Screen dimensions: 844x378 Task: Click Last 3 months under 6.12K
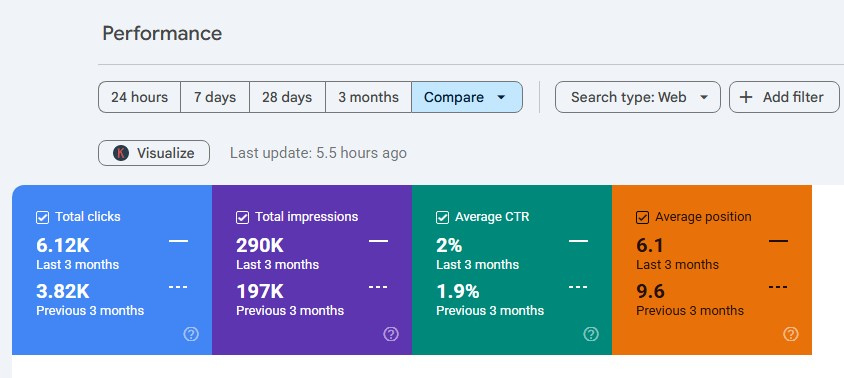point(78,265)
